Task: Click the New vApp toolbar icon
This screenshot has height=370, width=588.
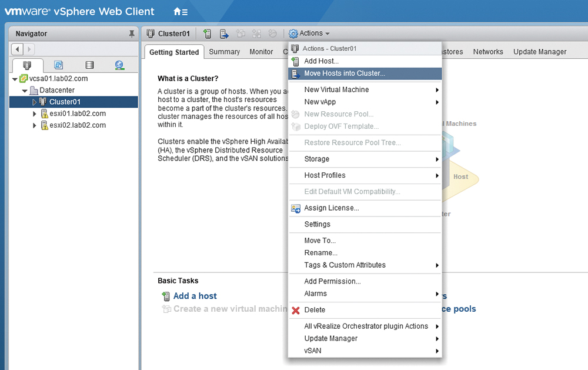Action: (256, 34)
